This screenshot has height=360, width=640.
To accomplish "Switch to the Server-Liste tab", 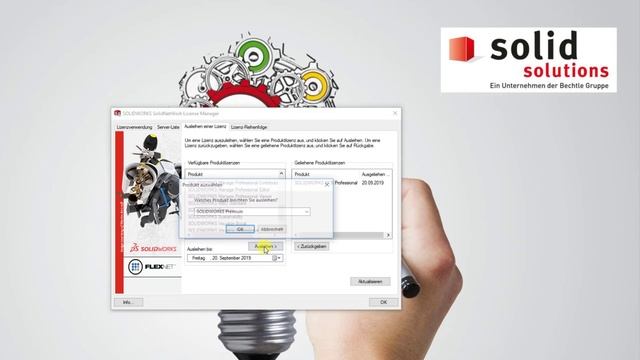I will point(168,127).
